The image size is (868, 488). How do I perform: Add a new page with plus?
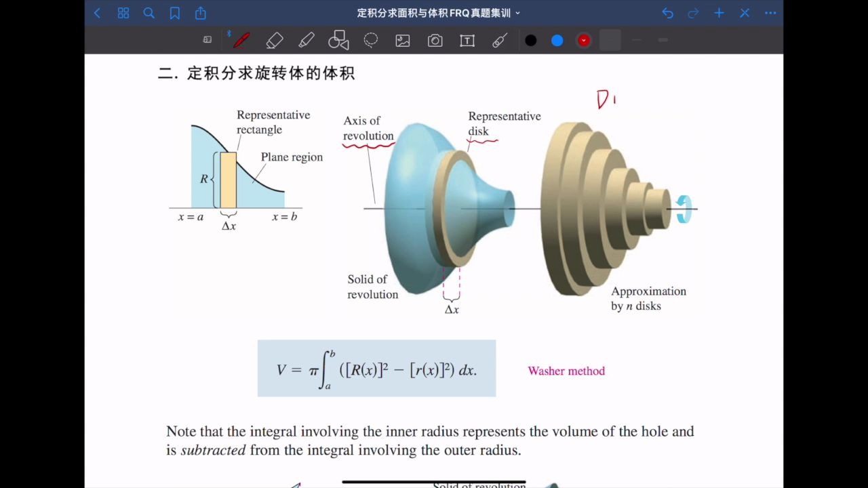(719, 13)
